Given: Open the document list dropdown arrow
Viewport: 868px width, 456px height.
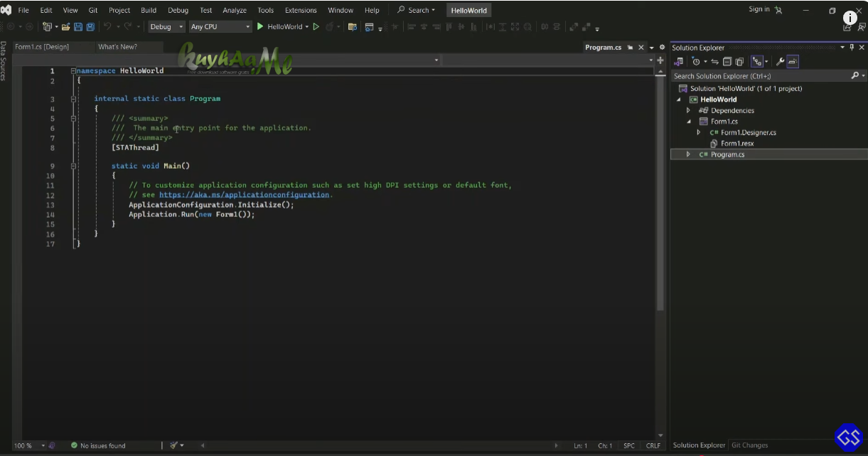Looking at the screenshot, I should [x=652, y=48].
